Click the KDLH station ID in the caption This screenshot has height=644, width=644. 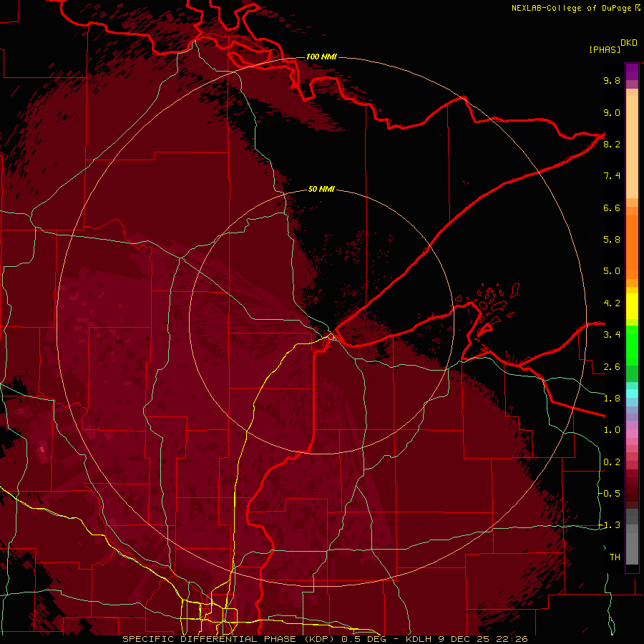tap(419, 639)
